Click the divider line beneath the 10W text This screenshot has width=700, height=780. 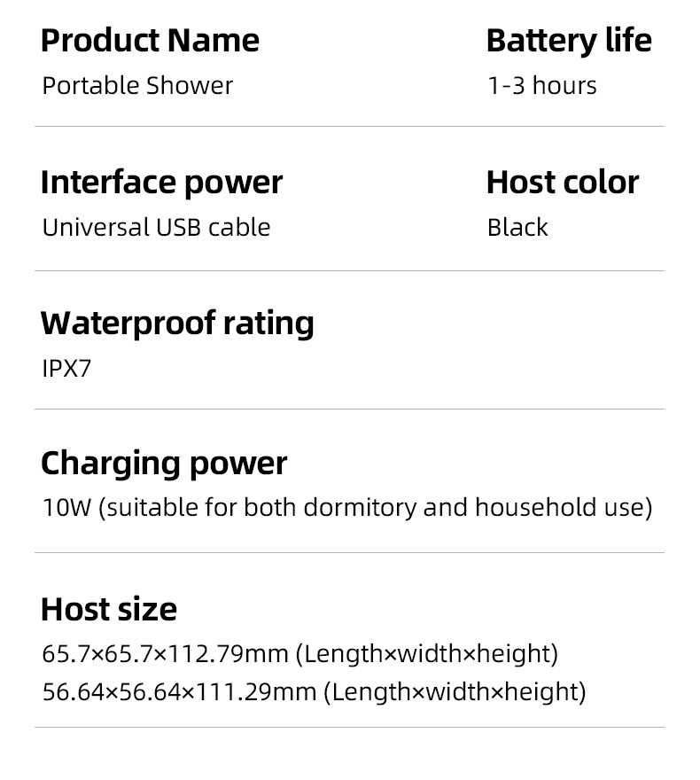click(349, 552)
